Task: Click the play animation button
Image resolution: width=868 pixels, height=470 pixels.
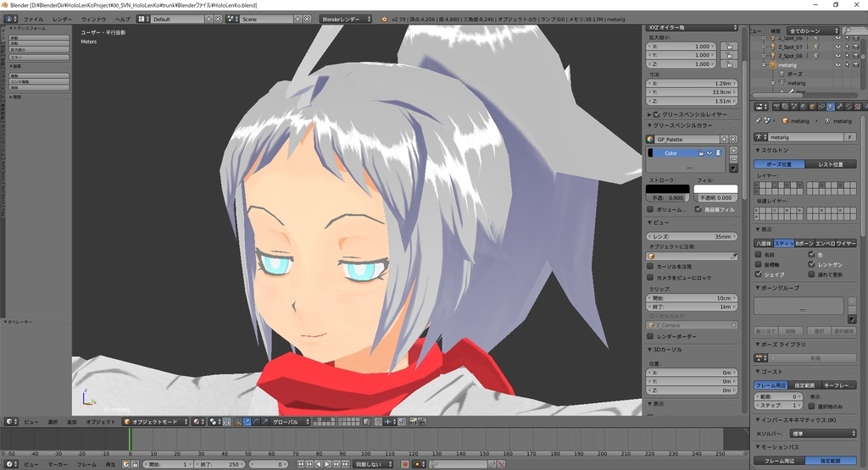Action: coord(327,464)
